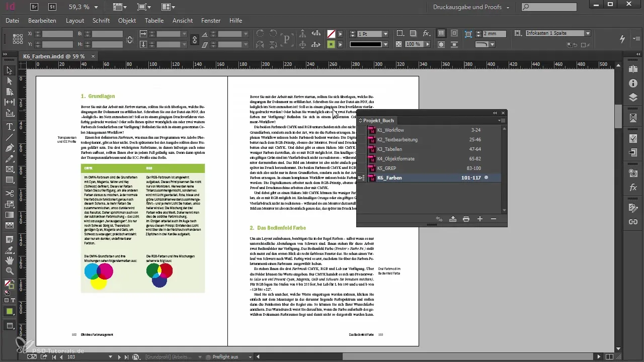Open the Links panel in right dock
Viewport: 644px width, 362px height.
(633, 221)
